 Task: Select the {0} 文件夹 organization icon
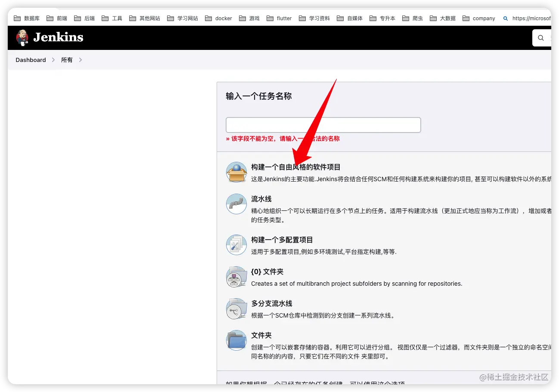coord(236,277)
